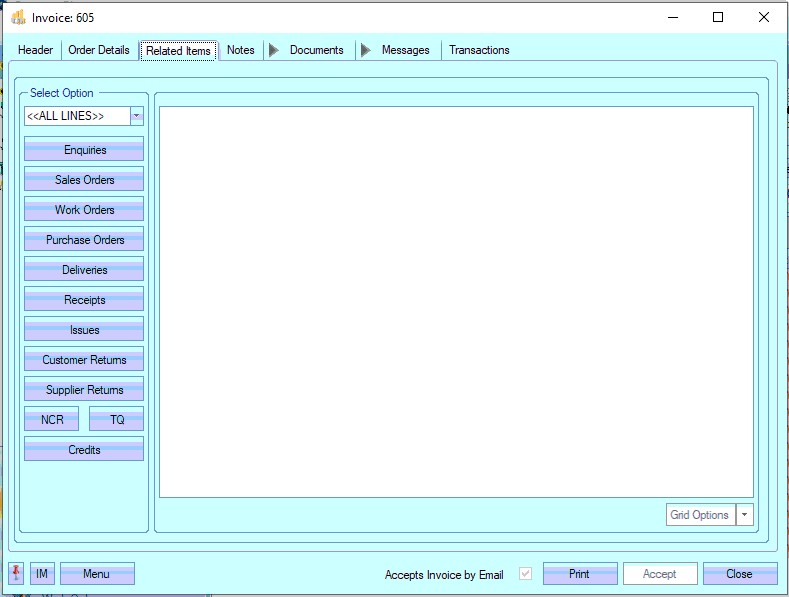Open the Order Details tab
This screenshot has width=789, height=597.
[x=99, y=50]
